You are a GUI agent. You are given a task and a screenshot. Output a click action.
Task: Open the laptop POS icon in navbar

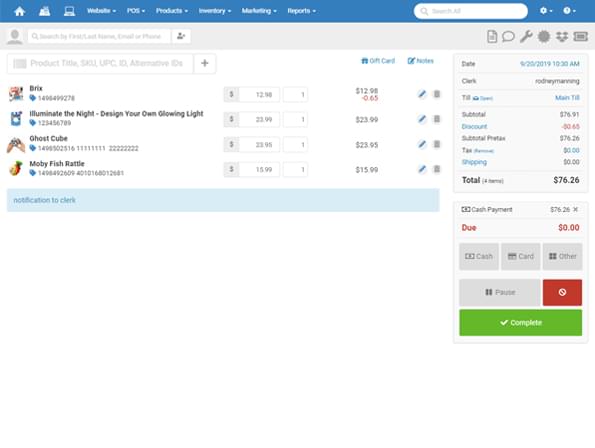[x=69, y=11]
